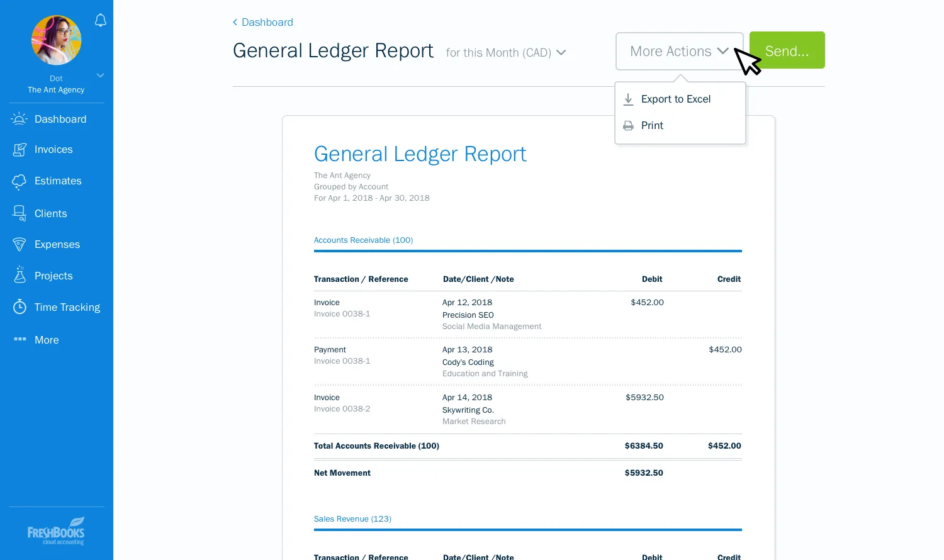Select Export to Excel option
Screen dimensions: 944x560
[675, 99]
